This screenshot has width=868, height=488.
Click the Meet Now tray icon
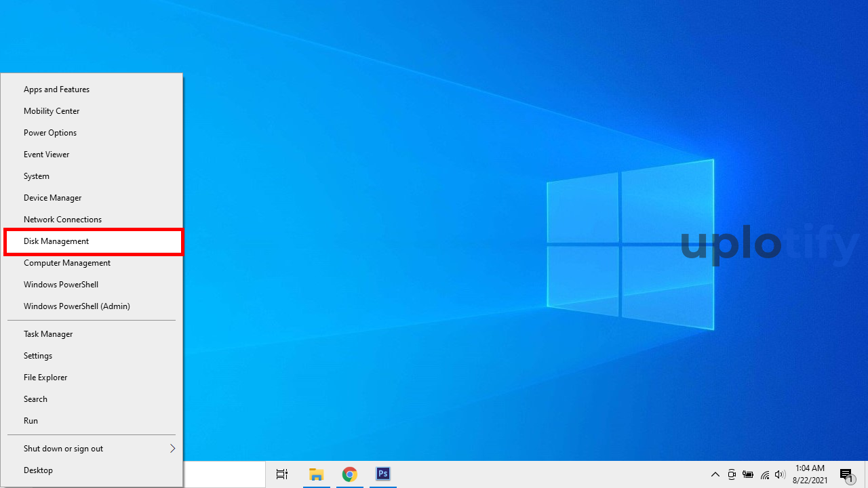coord(732,474)
